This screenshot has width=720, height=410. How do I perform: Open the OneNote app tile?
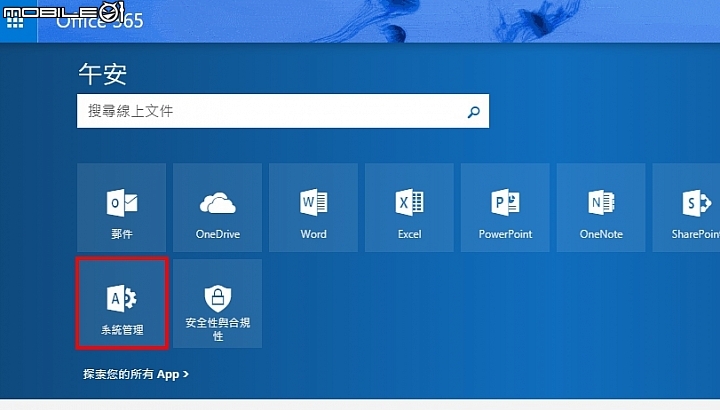point(601,208)
